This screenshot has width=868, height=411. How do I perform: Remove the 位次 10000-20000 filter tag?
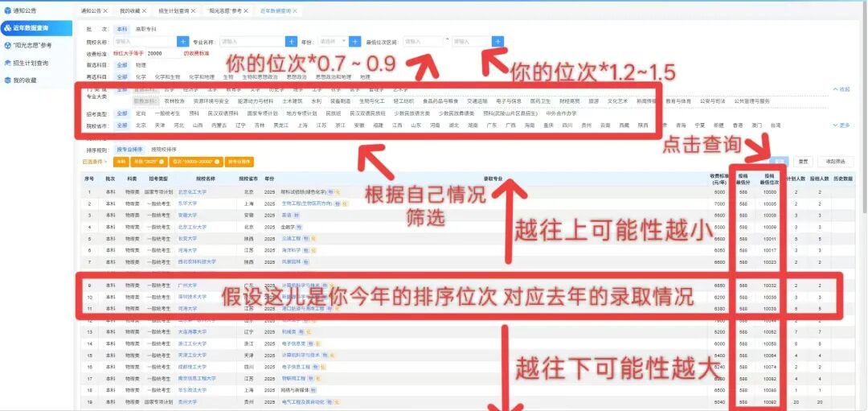pyautogui.click(x=217, y=162)
